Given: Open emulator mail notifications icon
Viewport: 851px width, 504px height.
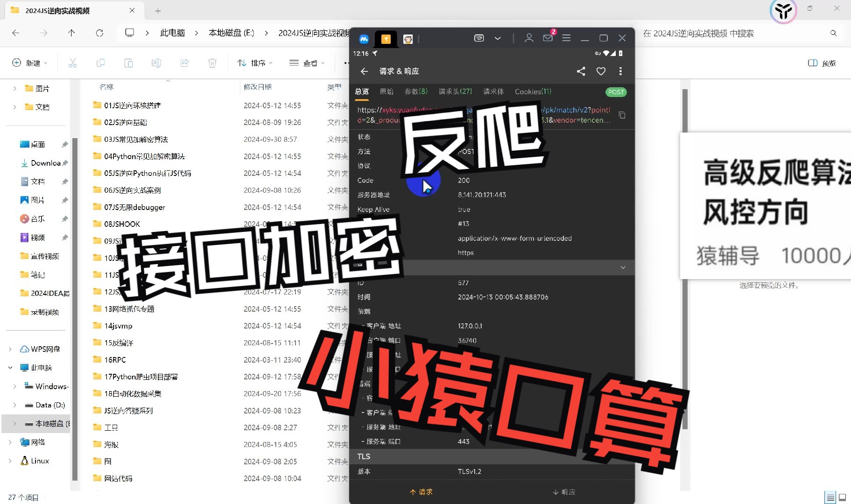Looking at the screenshot, I should pos(548,38).
